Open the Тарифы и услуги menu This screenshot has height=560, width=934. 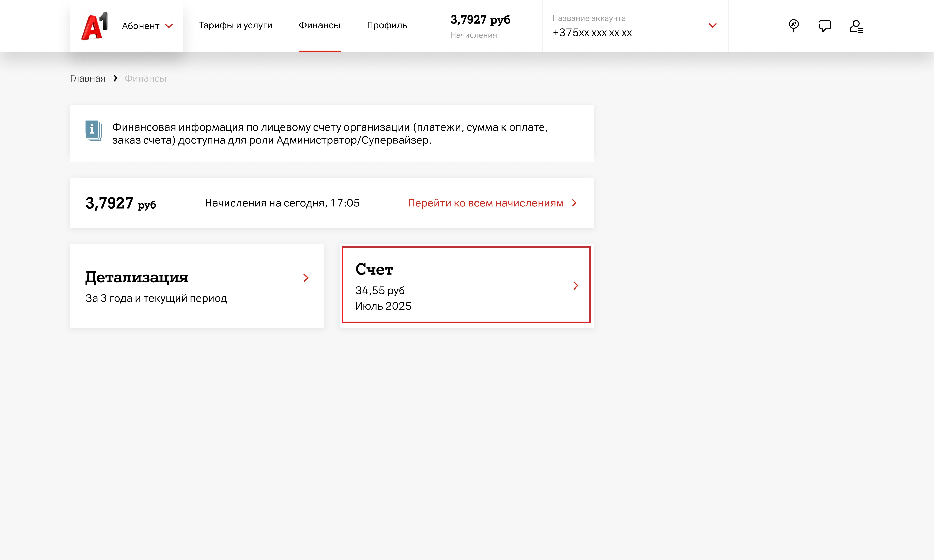pyautogui.click(x=235, y=25)
